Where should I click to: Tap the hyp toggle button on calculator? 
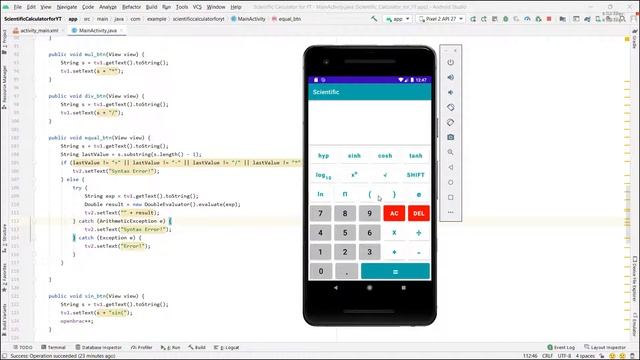(x=323, y=156)
